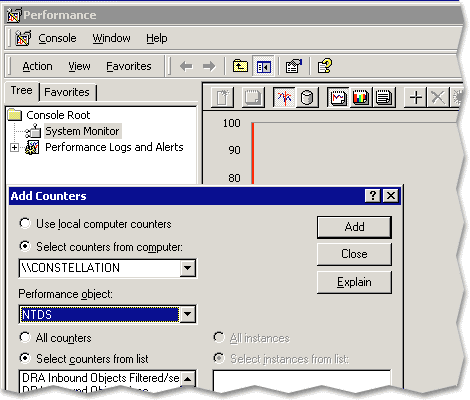This screenshot has width=470, height=400.
Task: Select Use local computer counters radio
Action: [x=25, y=223]
